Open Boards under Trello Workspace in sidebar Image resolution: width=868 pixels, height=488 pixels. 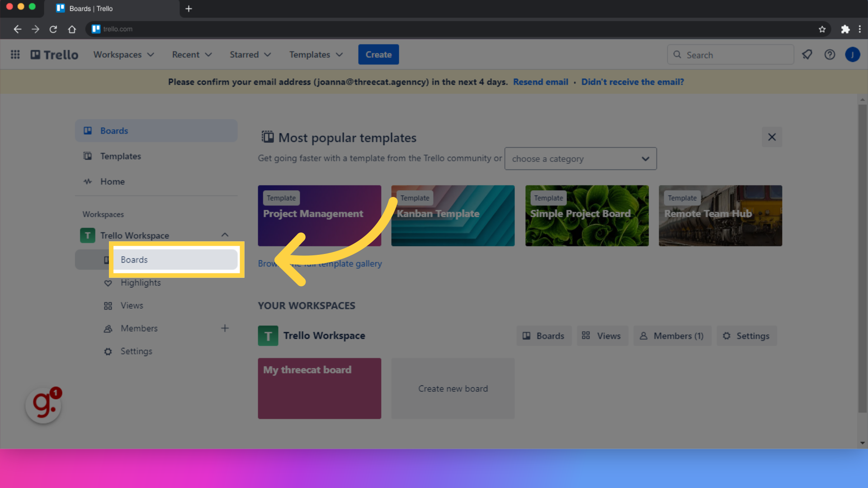(156, 260)
